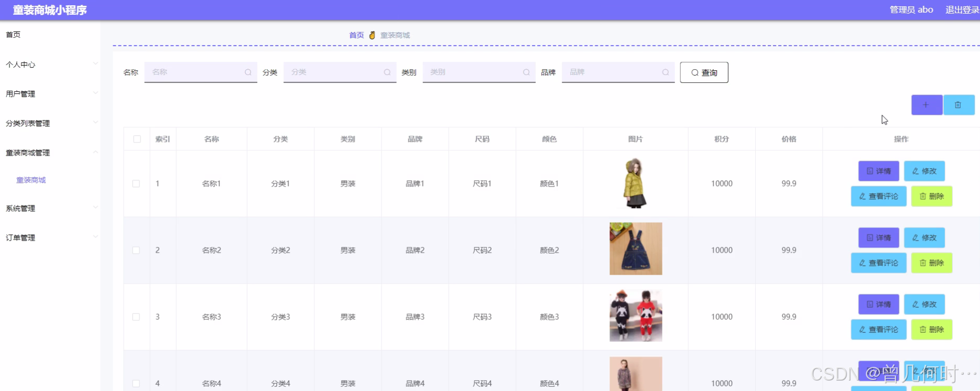Expand the 系统管理 sidebar menu
Screen dimensions: 980x391
tap(50, 208)
